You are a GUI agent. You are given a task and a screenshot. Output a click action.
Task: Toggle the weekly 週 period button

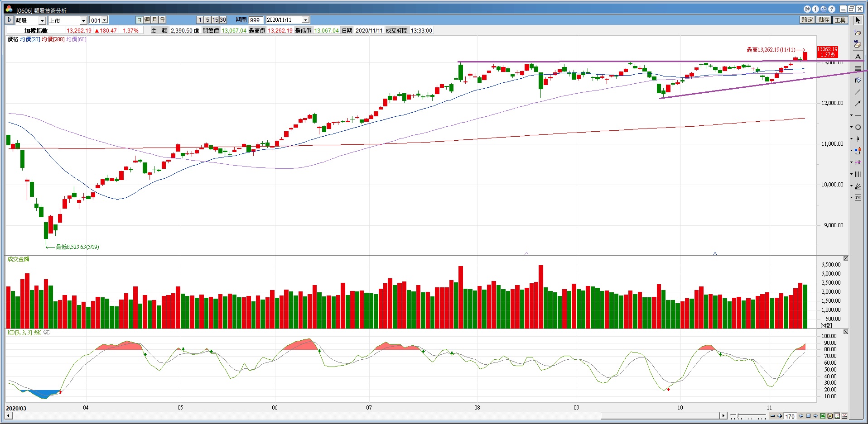147,20
